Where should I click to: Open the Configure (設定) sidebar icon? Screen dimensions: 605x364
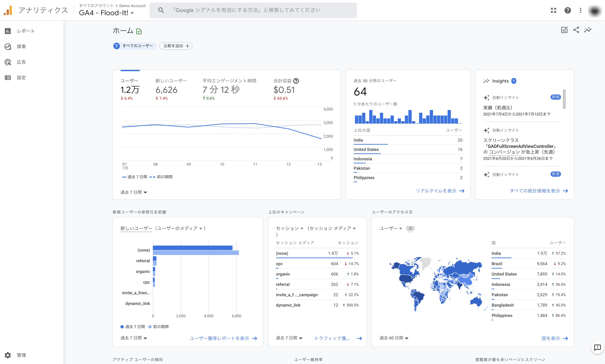tap(8, 77)
